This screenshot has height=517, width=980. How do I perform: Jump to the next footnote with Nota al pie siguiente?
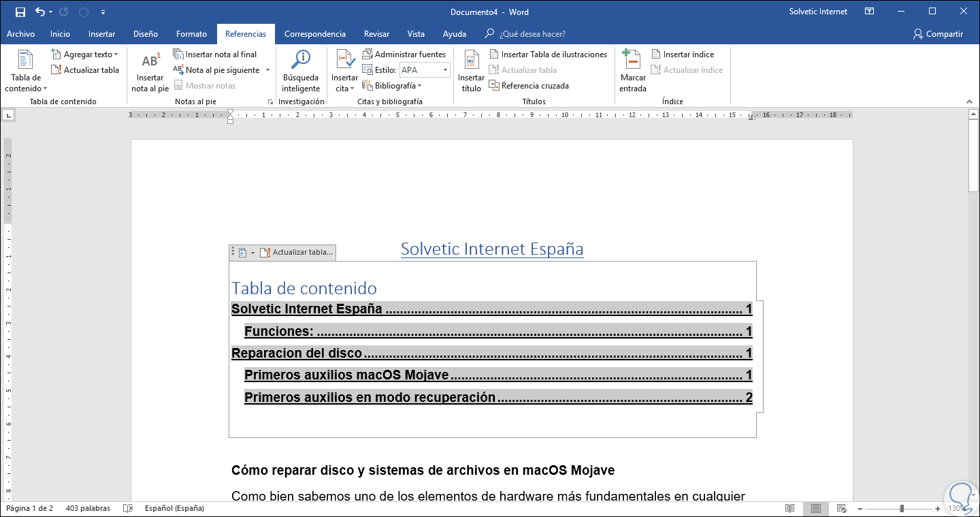pyautogui.click(x=216, y=70)
